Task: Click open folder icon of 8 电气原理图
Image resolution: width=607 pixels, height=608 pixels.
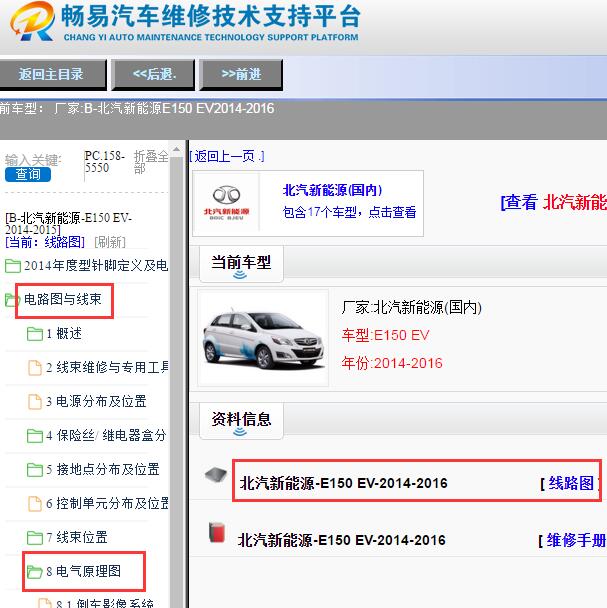Action: pyautogui.click(x=35, y=572)
